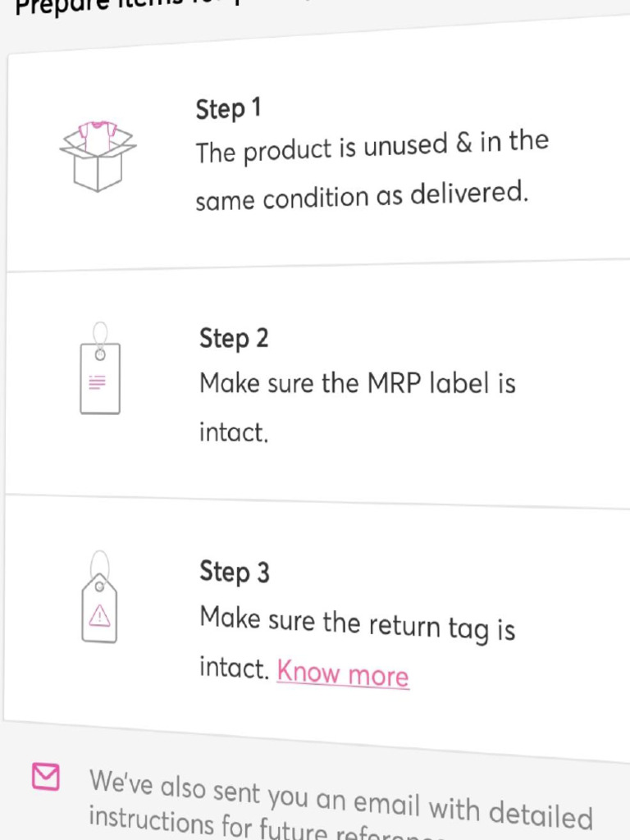
Task: Click the 'same condition as delivered' line
Action: [x=361, y=196]
